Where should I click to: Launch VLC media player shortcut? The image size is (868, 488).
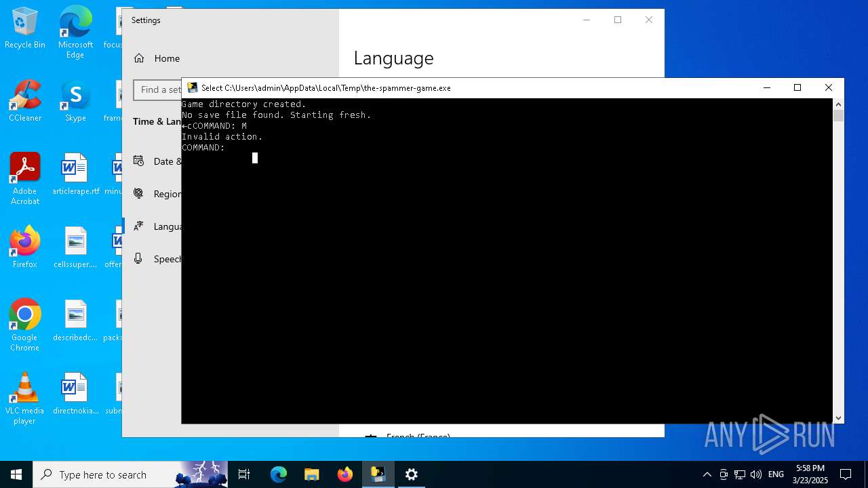25,399
